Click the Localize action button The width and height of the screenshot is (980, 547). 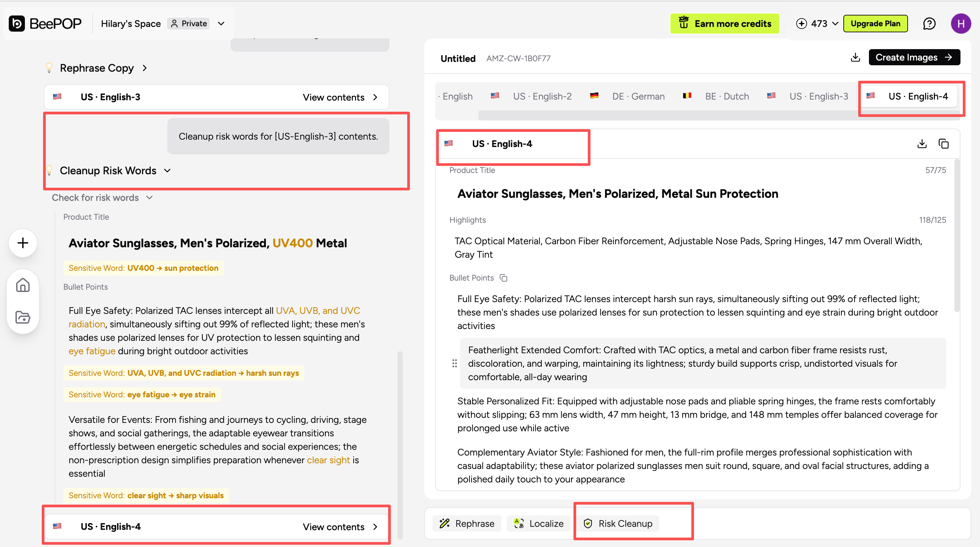(x=538, y=523)
